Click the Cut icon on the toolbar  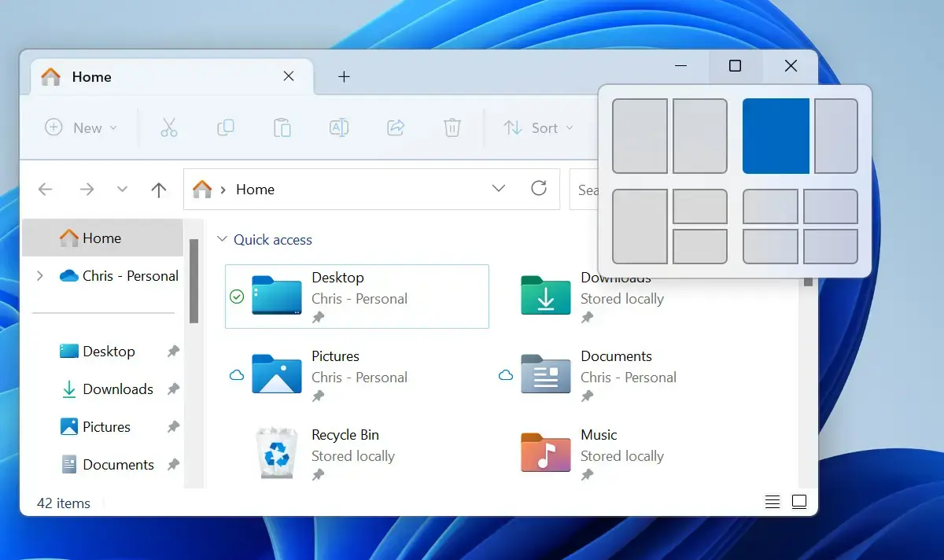(168, 127)
